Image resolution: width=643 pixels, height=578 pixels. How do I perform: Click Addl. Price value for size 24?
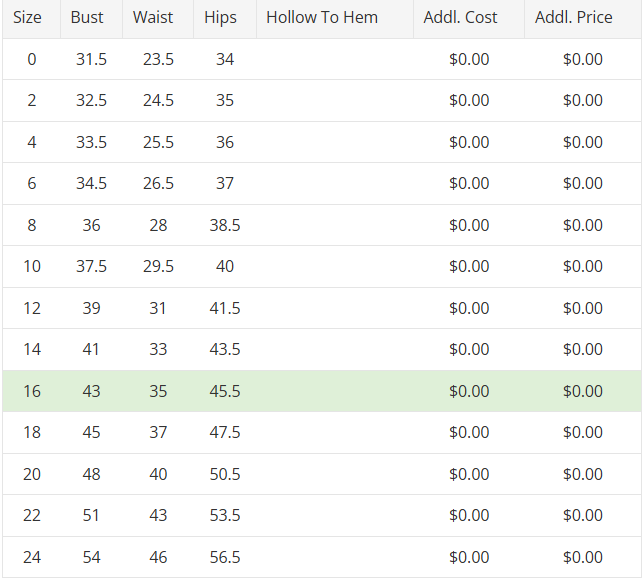582,557
